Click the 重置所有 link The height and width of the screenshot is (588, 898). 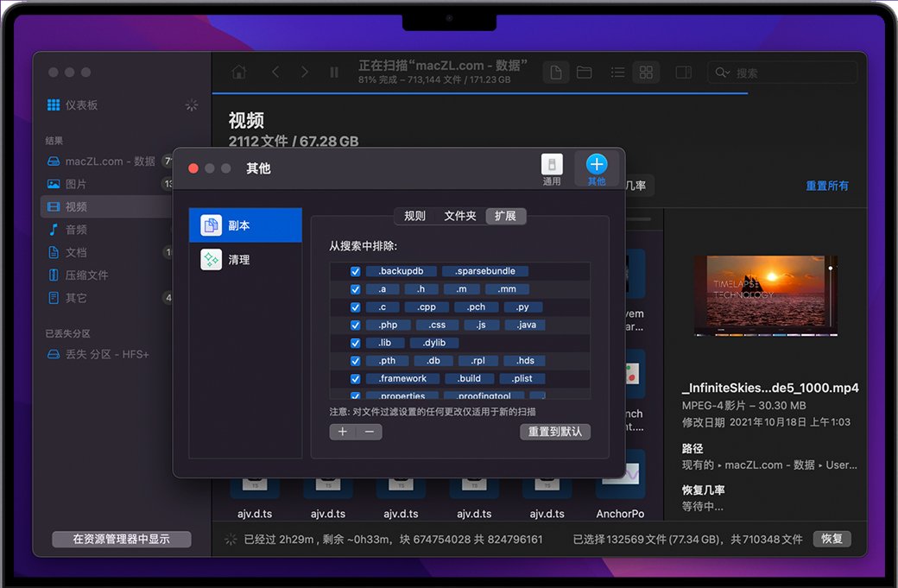pyautogui.click(x=826, y=186)
